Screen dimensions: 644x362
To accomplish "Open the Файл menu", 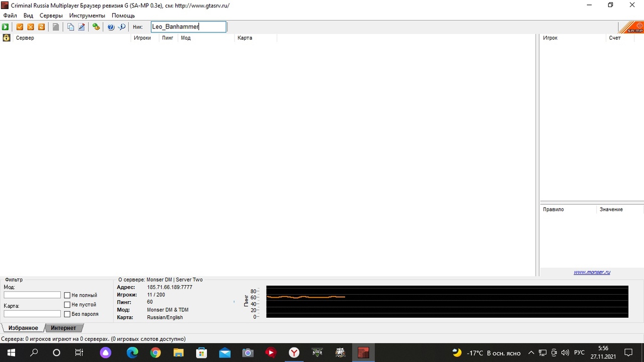I will tap(10, 16).
